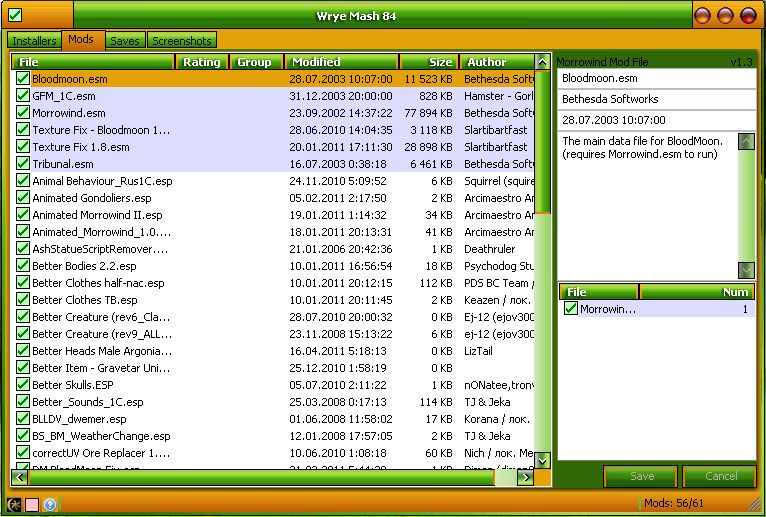Viewport: 766px width, 517px height.
Task: Disable the Animated Gondoliers.esp mod checkbox
Action: point(23,198)
